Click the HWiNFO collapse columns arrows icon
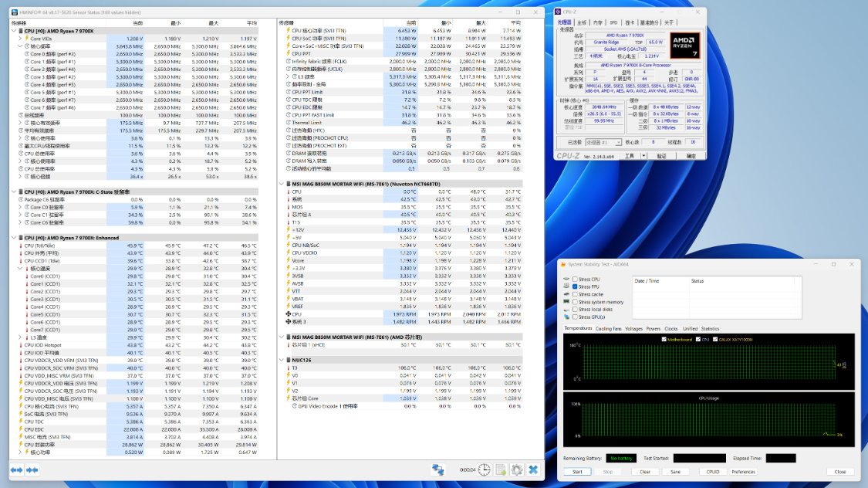 (32, 469)
